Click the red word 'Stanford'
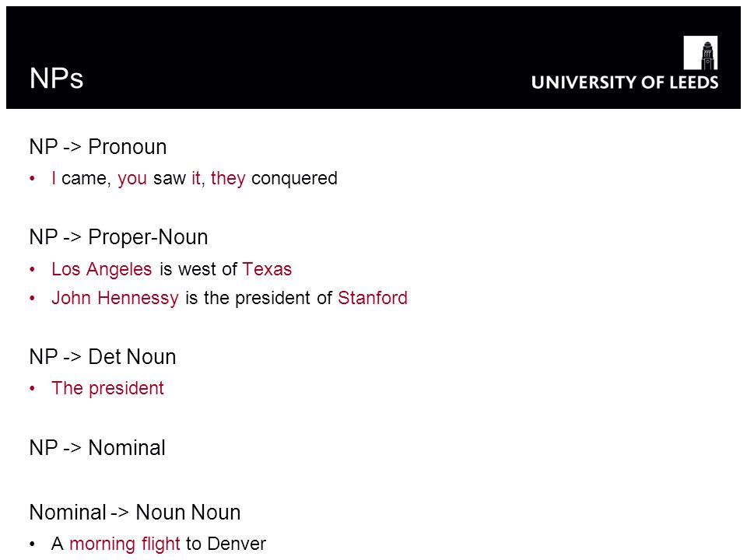The height and width of the screenshot is (560, 747). [x=373, y=298]
